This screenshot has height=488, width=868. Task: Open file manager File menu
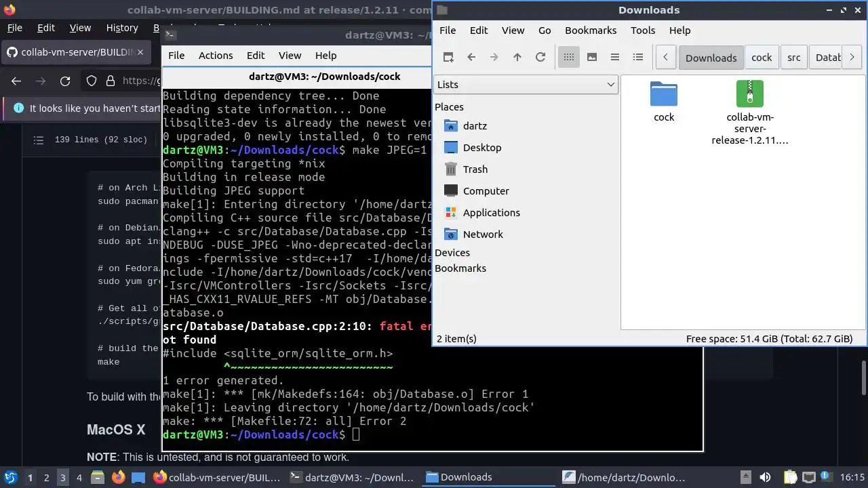(x=448, y=30)
